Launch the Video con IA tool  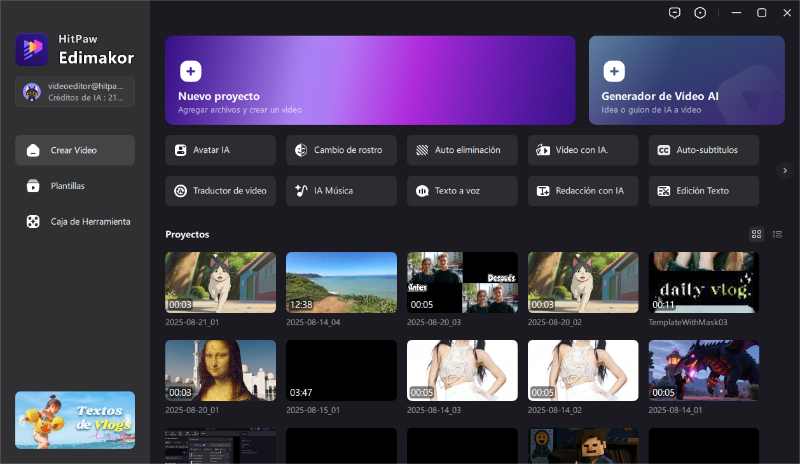click(x=583, y=150)
